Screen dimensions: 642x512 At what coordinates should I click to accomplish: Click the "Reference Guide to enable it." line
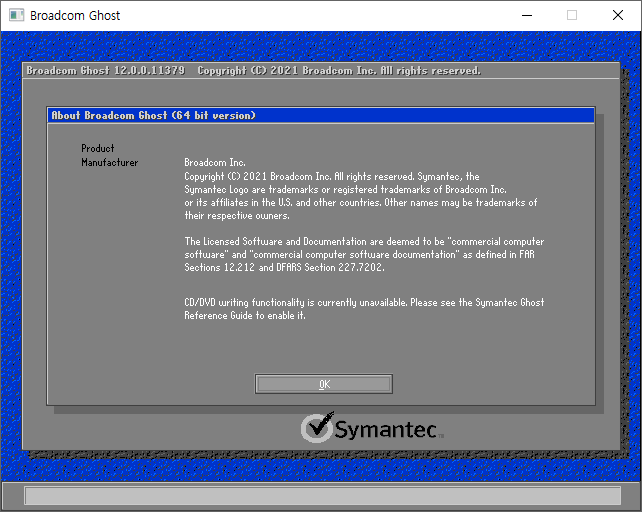point(244,315)
